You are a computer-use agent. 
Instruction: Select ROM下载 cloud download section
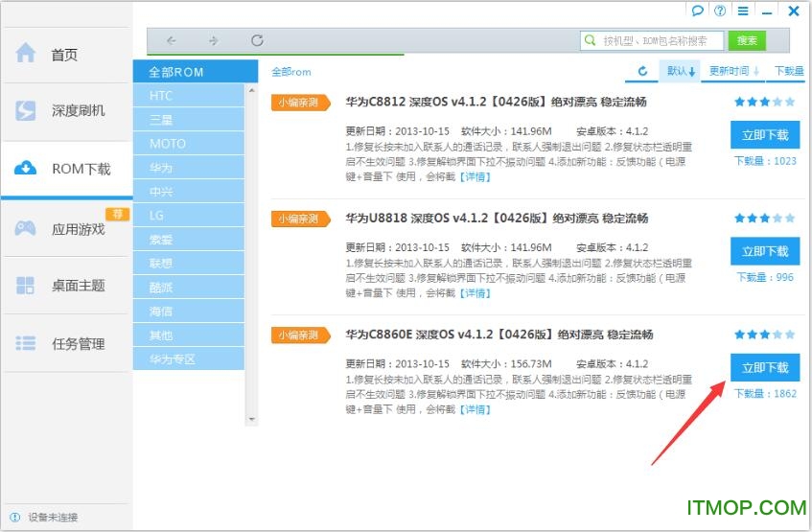66,169
